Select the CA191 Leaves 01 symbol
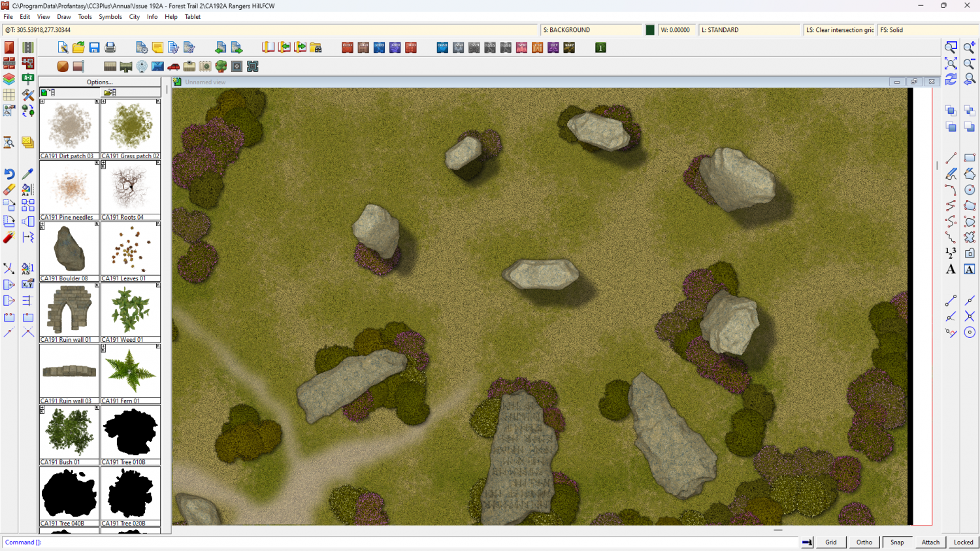This screenshot has width=980, height=551. [131, 252]
